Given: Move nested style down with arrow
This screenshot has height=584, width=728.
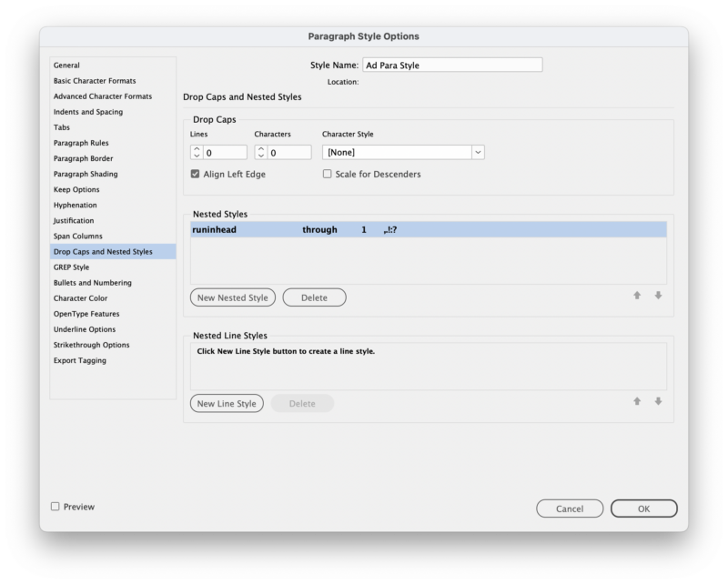Looking at the screenshot, I should (x=658, y=296).
